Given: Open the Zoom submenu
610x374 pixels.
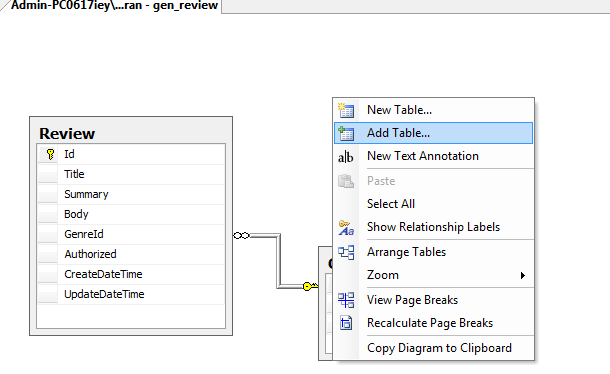Looking at the screenshot, I should (x=433, y=275).
